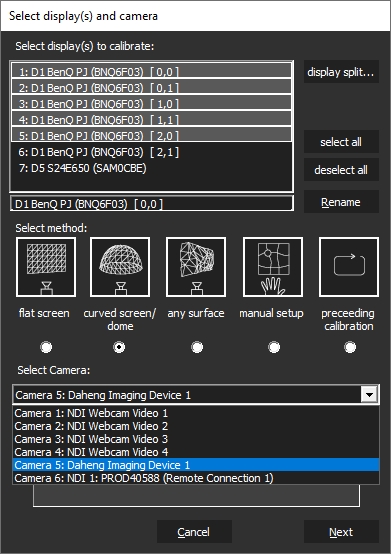Pick Camera 6: NDI 1: PROD40588 Remote Connection

[196, 478]
